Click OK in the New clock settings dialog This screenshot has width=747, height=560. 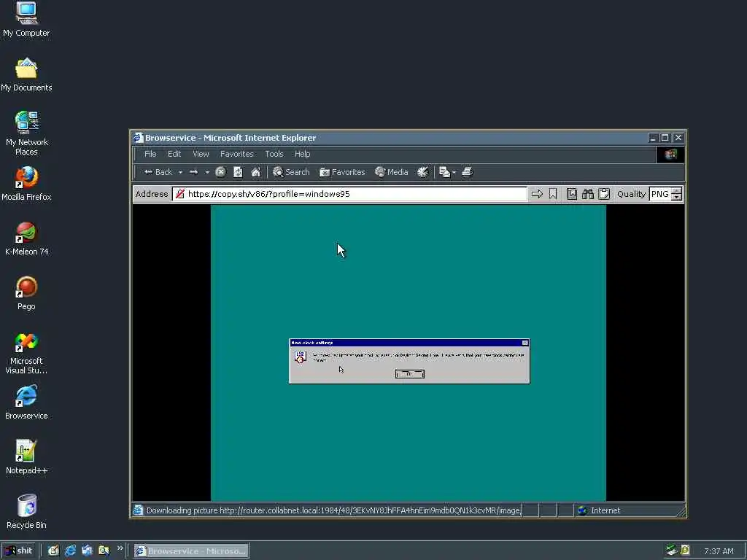410,374
